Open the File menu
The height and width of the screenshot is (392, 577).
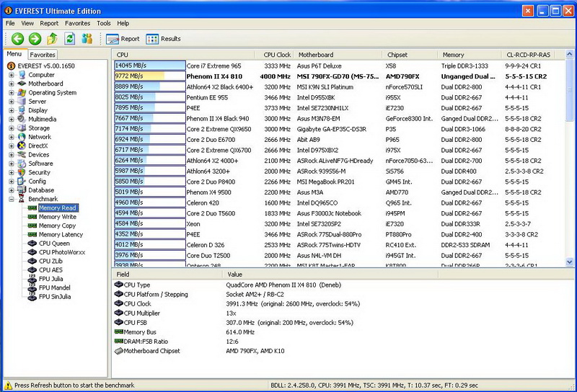coord(10,23)
